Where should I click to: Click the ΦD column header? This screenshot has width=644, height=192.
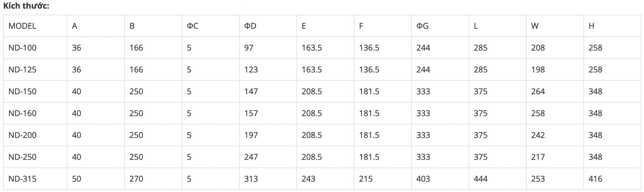click(250, 26)
